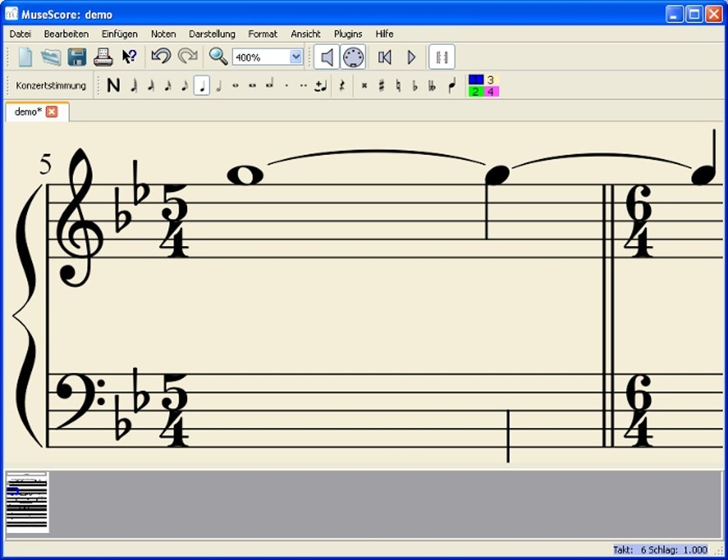The height and width of the screenshot is (560, 728).
Task: Toggle sound playback speaker button
Action: [x=327, y=57]
